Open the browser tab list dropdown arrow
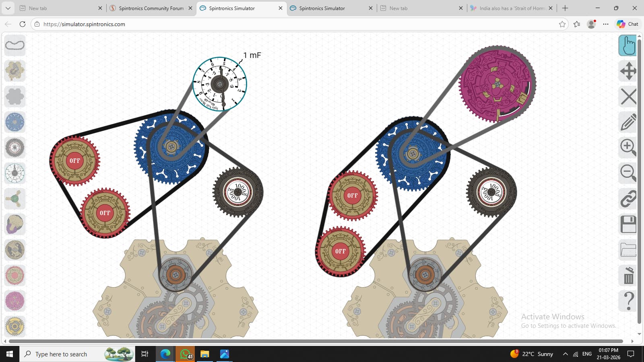644x362 pixels. [x=8, y=8]
